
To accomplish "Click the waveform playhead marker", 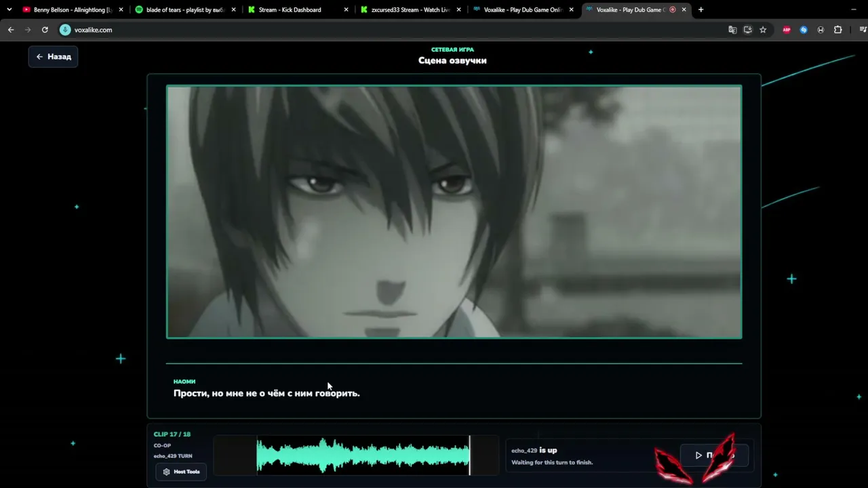I will (x=469, y=455).
